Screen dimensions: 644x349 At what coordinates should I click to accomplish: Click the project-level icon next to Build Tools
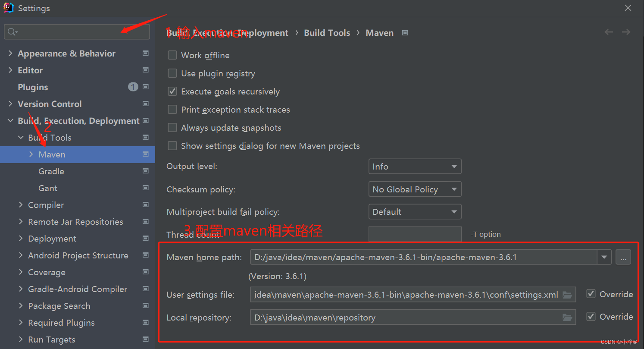pos(146,138)
